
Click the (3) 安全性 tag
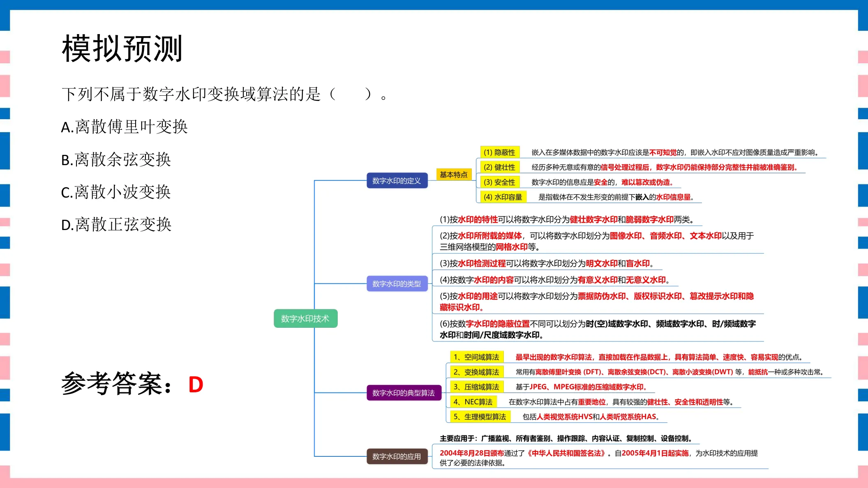(500, 182)
